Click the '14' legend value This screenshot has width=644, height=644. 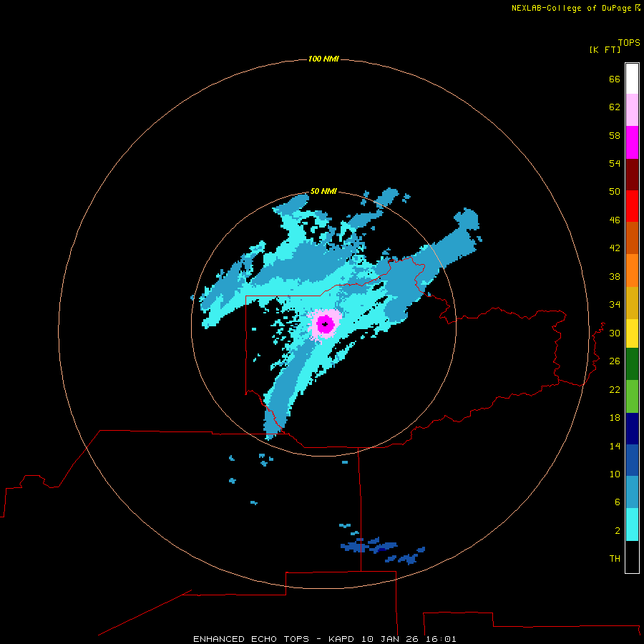(615, 446)
